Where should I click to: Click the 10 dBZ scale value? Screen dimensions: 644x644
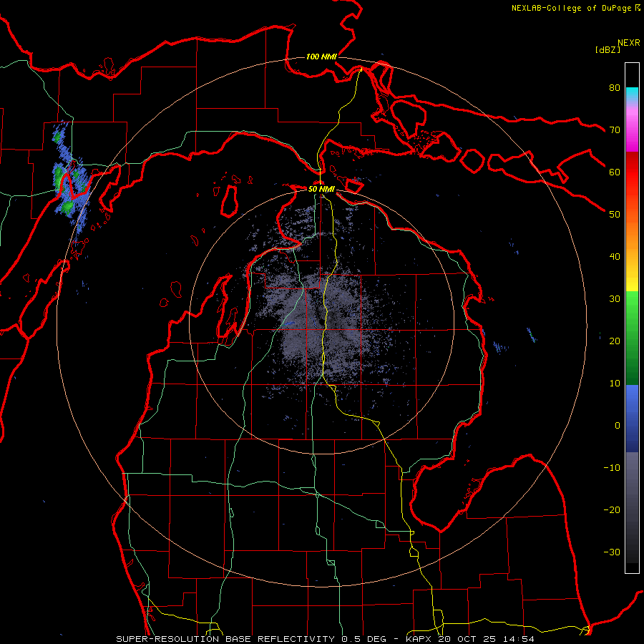point(615,384)
